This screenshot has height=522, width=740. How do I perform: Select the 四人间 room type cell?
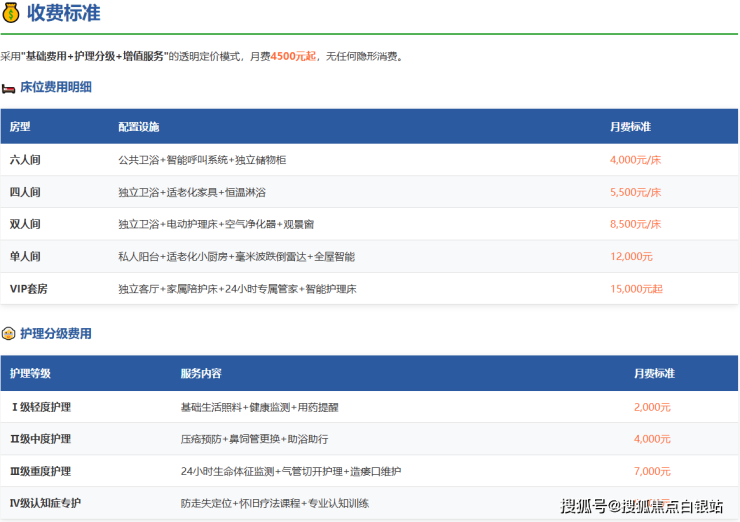25,192
